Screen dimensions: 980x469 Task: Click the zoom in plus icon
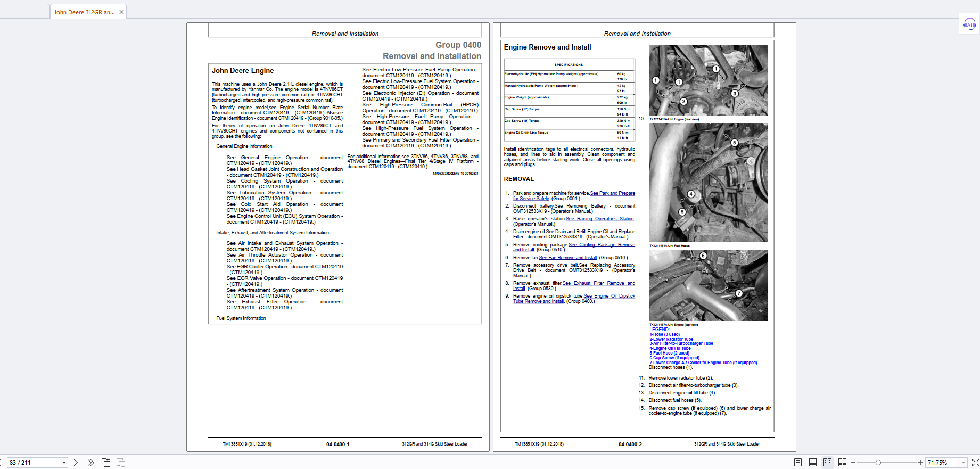tap(920, 463)
